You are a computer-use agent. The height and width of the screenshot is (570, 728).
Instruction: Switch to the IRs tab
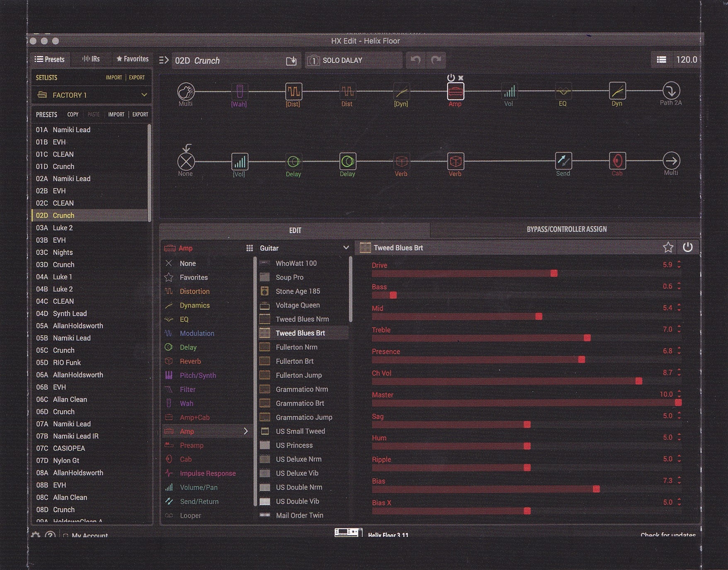[x=91, y=59]
